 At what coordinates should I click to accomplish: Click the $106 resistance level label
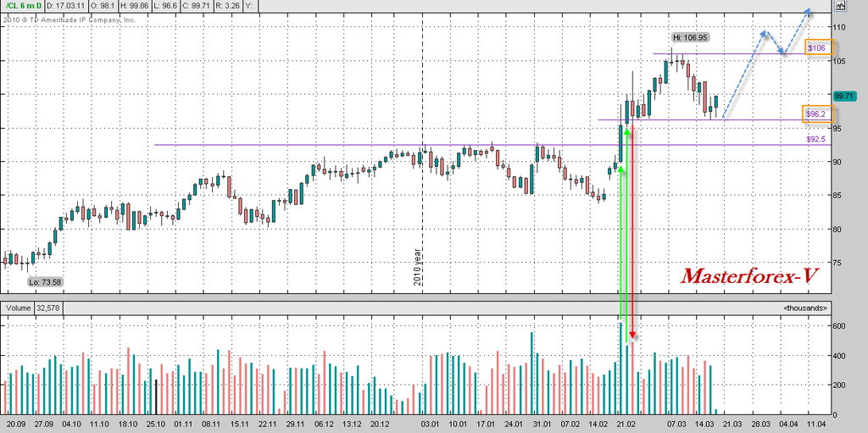tap(817, 48)
